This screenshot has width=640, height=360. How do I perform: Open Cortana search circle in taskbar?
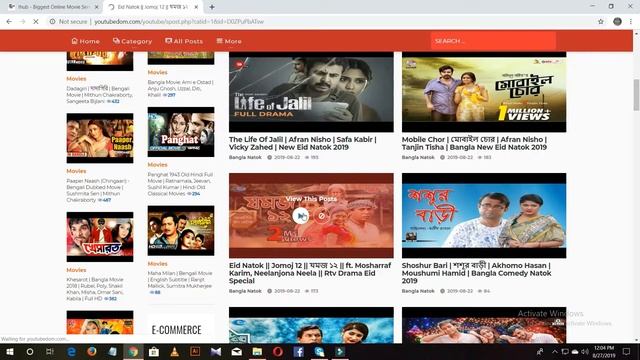coord(30,351)
